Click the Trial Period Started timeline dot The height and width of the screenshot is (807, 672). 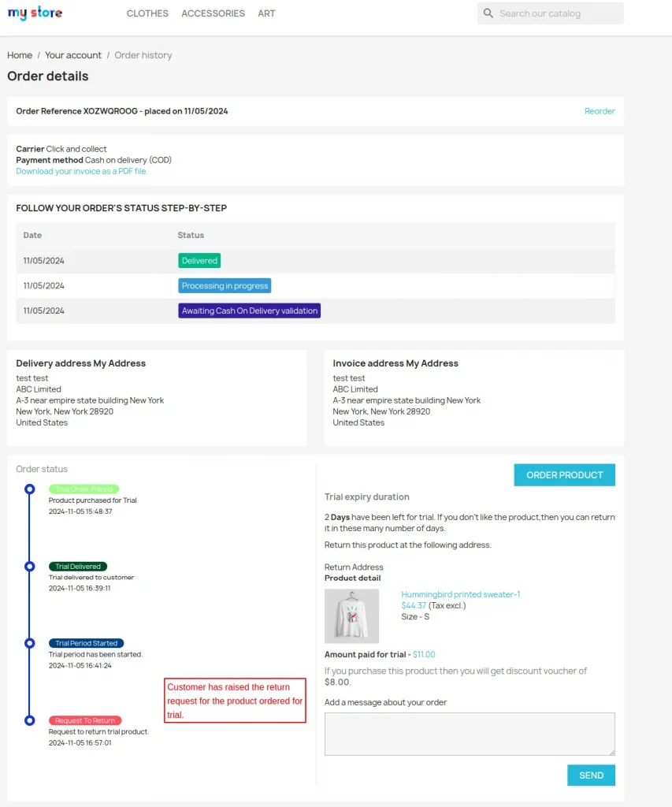(30, 643)
